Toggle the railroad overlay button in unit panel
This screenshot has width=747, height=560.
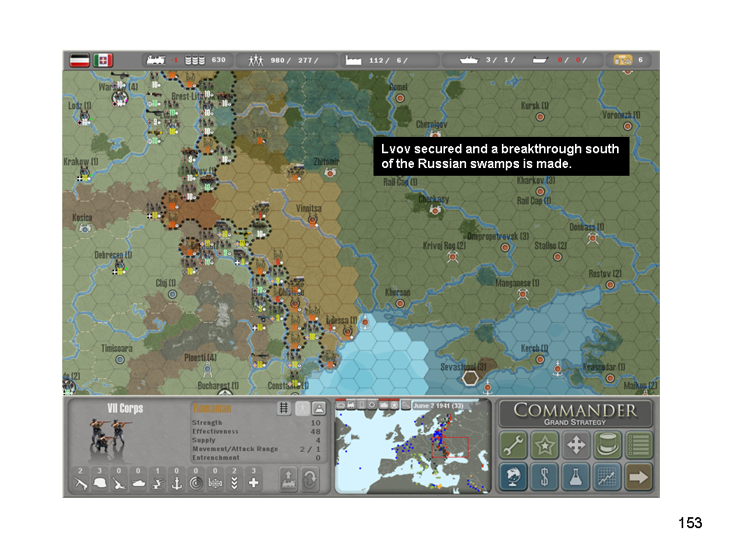285,408
